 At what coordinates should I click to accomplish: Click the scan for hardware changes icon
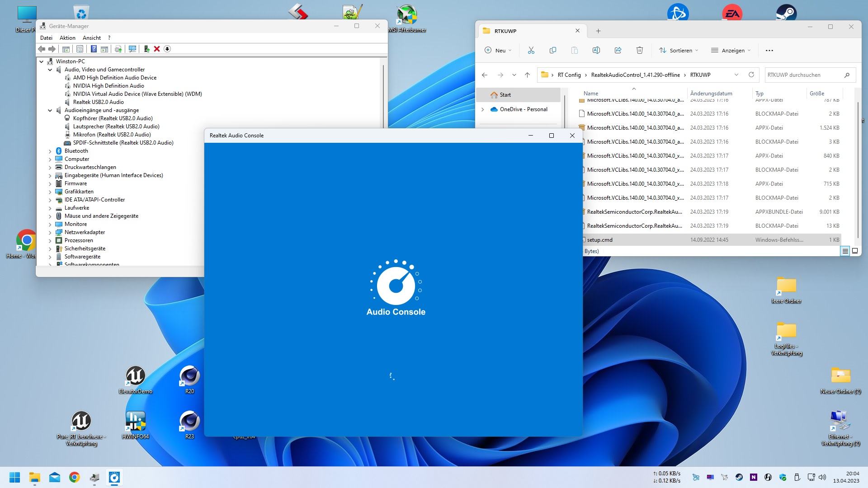pyautogui.click(x=132, y=49)
